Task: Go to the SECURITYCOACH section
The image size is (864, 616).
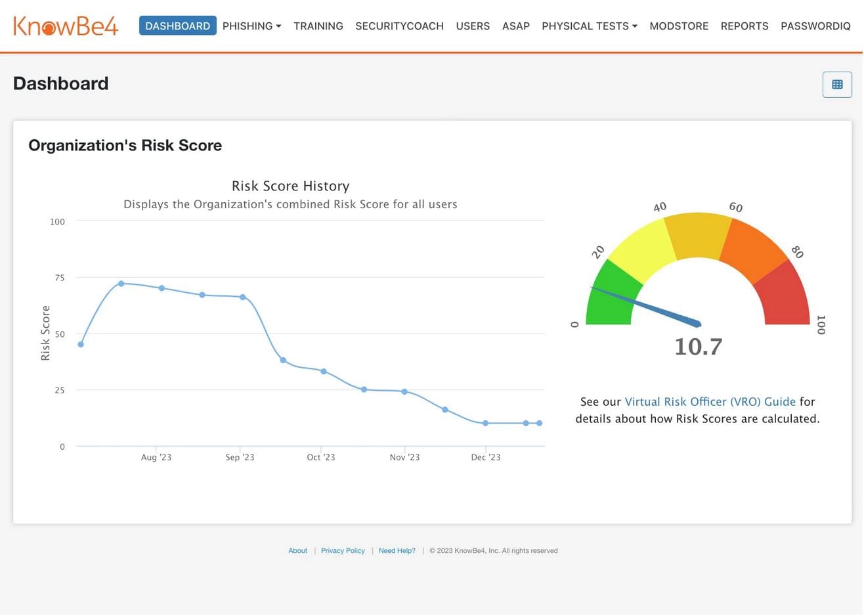Action: coord(399,26)
